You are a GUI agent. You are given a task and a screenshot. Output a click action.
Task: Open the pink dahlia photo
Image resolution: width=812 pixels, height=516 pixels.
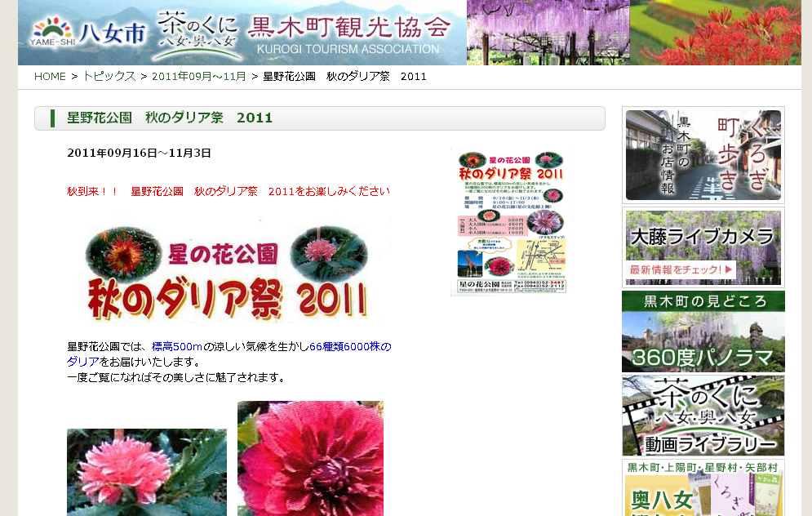[x=147, y=472]
